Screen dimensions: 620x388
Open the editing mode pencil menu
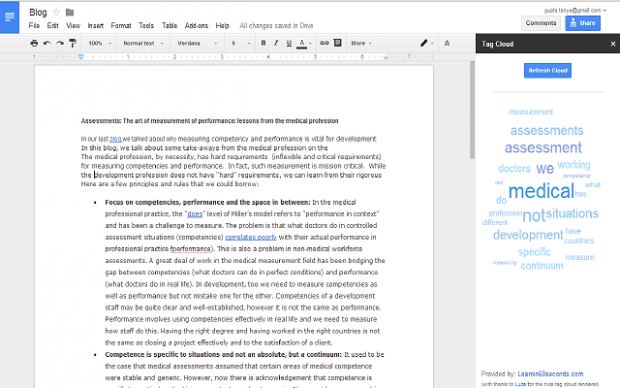(427, 43)
